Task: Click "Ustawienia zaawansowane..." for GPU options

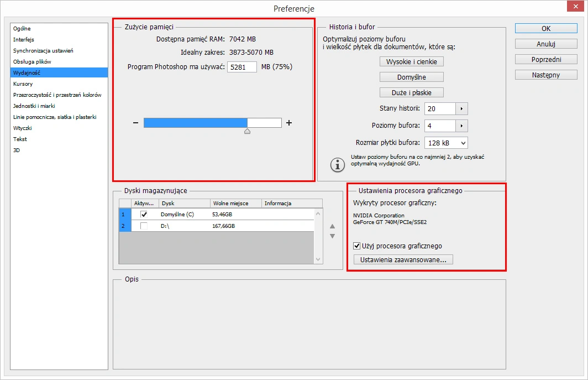Action: coord(402,259)
